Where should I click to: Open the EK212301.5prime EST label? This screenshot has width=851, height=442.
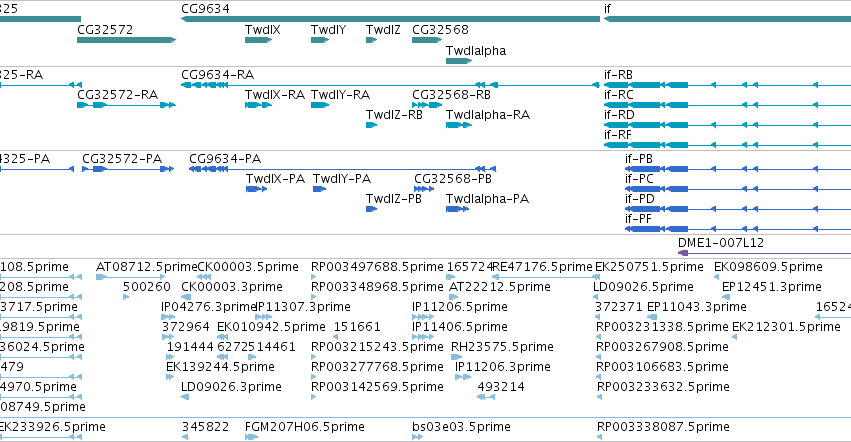tap(786, 327)
